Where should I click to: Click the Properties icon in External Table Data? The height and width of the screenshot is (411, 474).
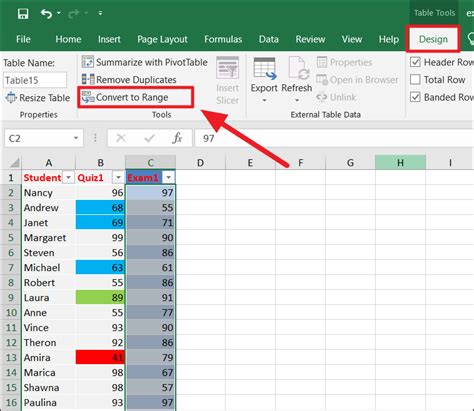pos(322,62)
